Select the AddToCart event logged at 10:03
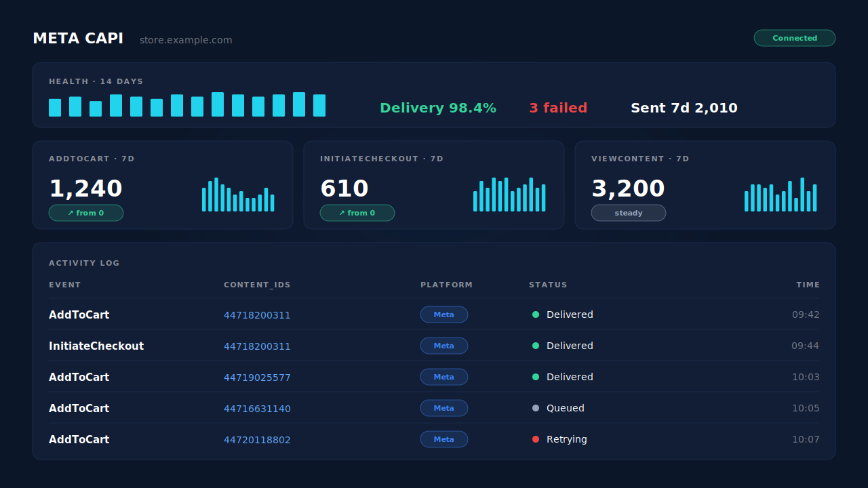Screen dimensions: 868x488 tap(79, 377)
